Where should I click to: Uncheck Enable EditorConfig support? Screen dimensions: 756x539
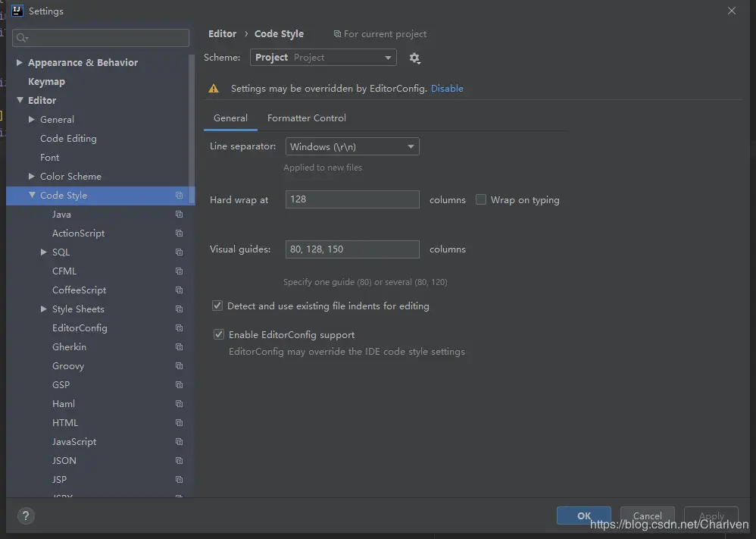[x=219, y=334]
